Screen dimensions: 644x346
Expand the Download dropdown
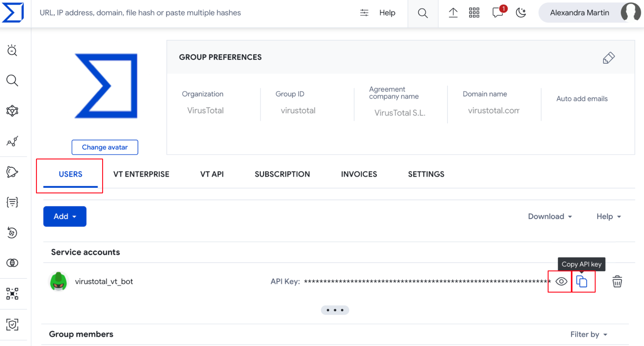point(550,216)
